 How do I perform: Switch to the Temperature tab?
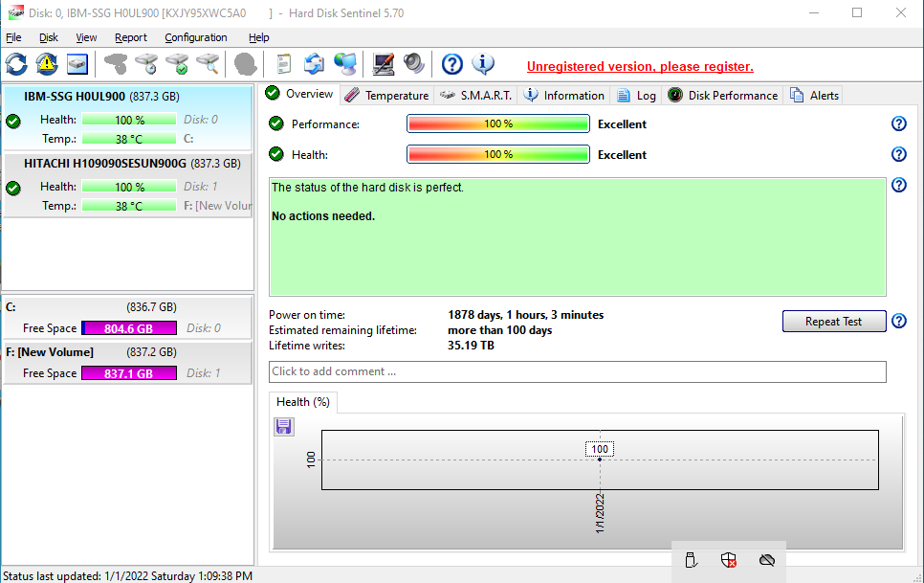click(x=386, y=96)
